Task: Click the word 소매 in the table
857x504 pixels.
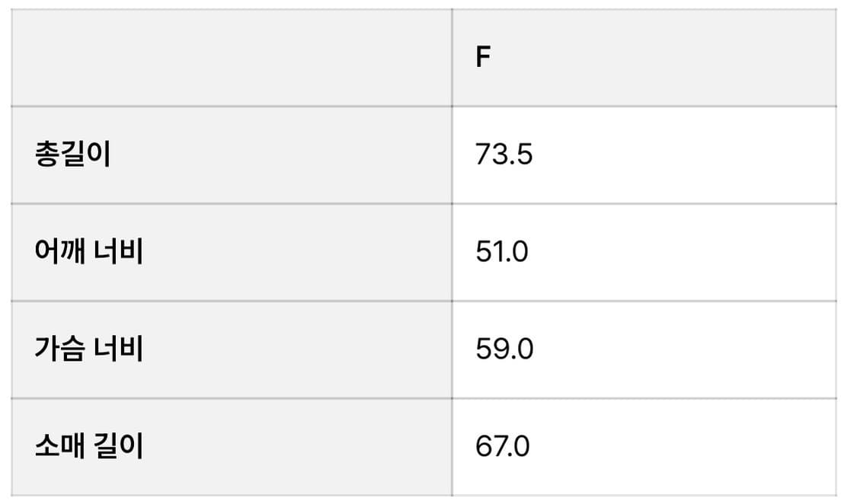Action: [59, 445]
